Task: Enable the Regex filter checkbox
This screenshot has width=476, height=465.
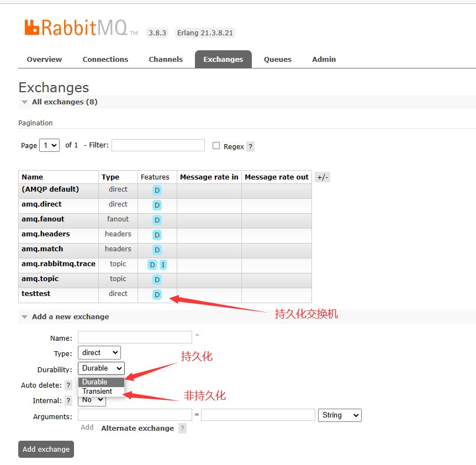Action: click(x=216, y=146)
